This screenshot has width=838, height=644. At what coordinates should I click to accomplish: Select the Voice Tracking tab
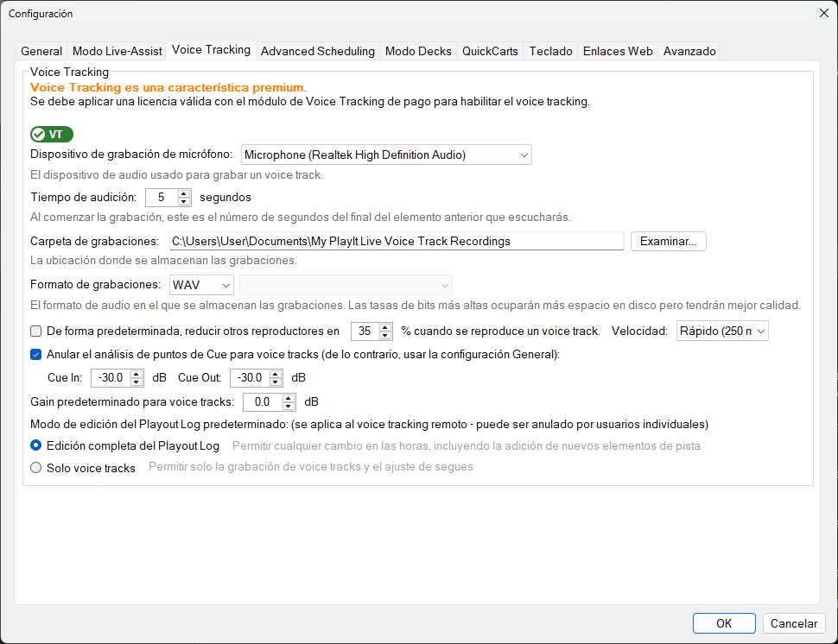211,50
